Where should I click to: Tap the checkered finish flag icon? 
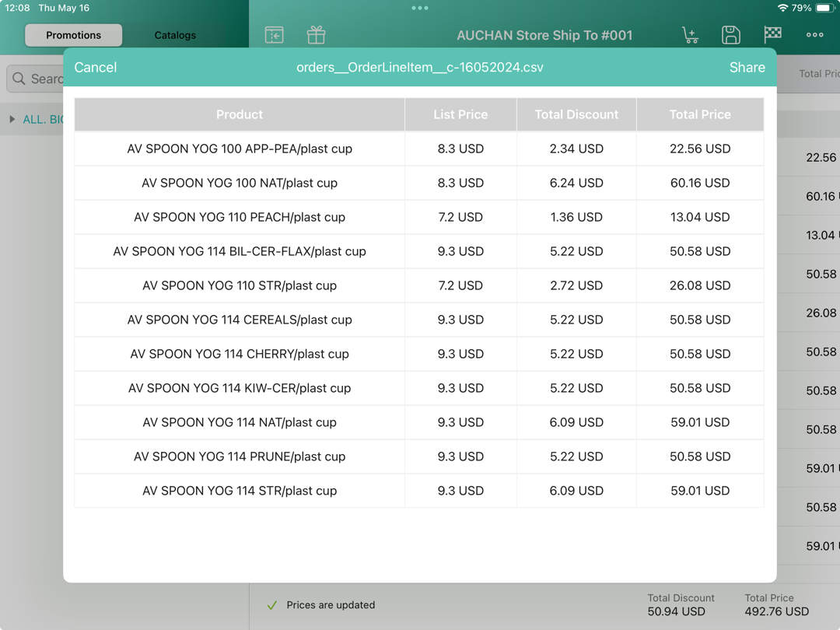(772, 33)
